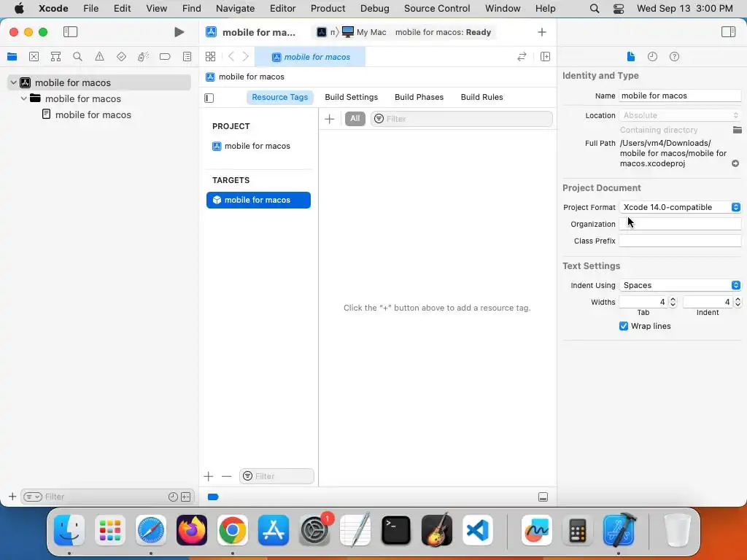The width and height of the screenshot is (747, 560).
Task: Click the Organization text field
Action: pos(680,224)
